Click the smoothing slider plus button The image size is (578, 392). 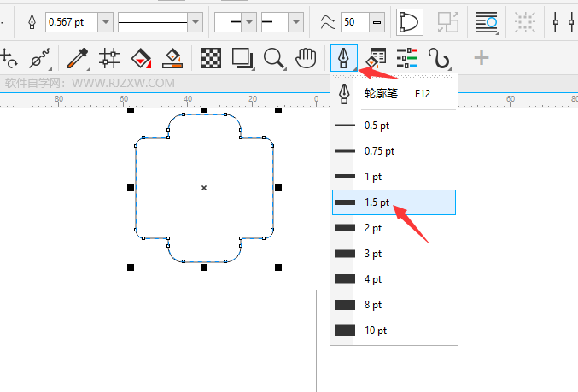click(x=377, y=22)
